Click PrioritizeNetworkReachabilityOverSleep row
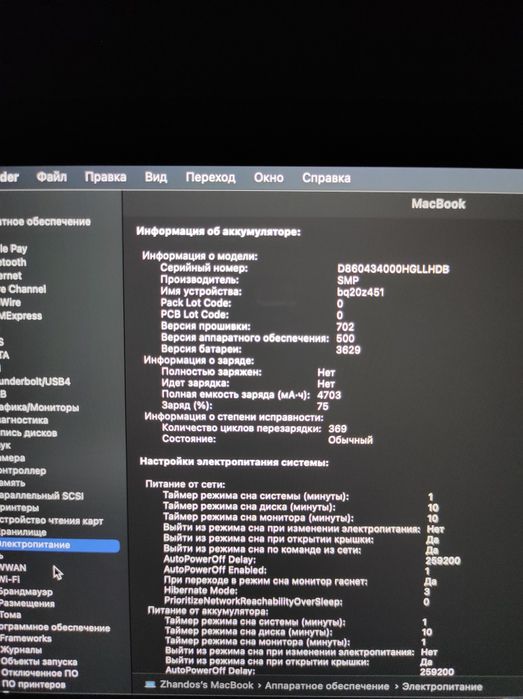Image resolution: width=523 pixels, height=699 pixels. (x=297, y=602)
